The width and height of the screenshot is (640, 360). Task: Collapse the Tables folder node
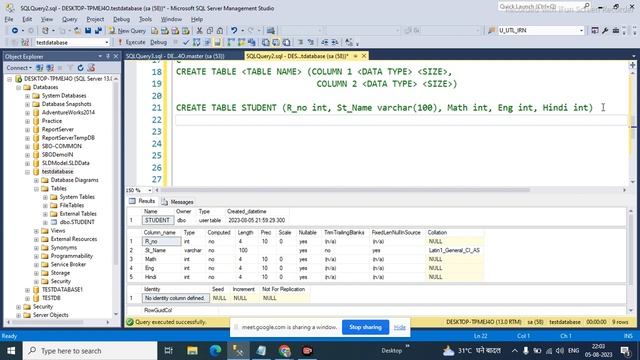(x=36, y=189)
